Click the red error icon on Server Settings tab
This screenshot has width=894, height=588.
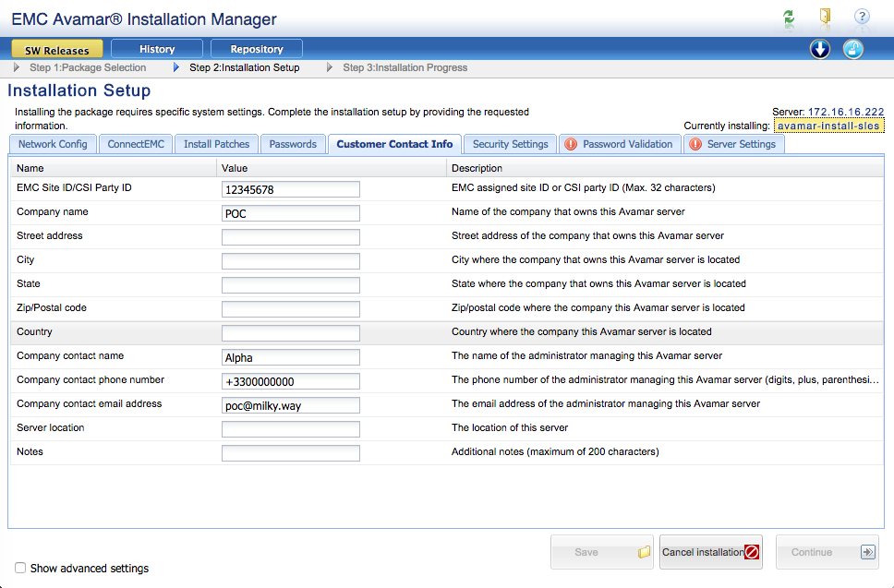coord(695,144)
